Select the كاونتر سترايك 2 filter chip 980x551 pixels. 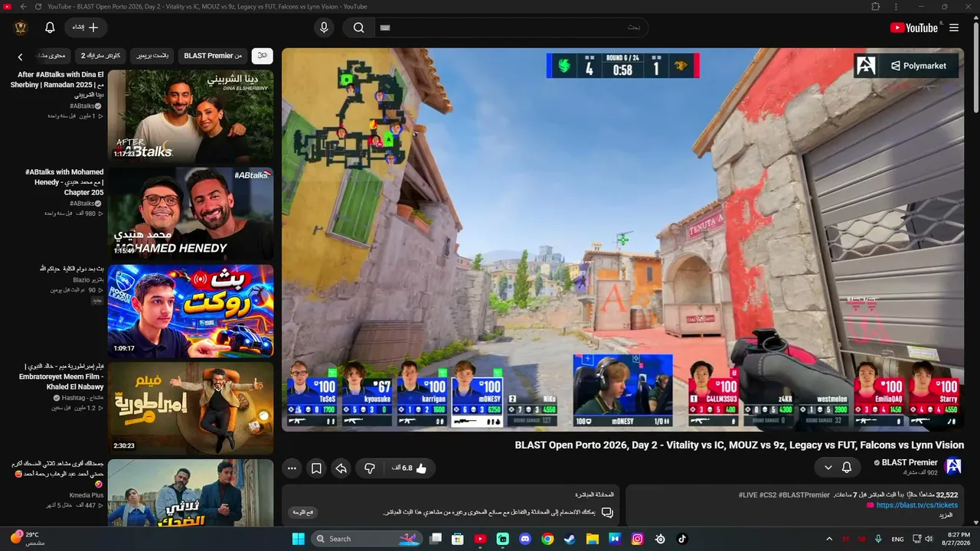pos(100,56)
